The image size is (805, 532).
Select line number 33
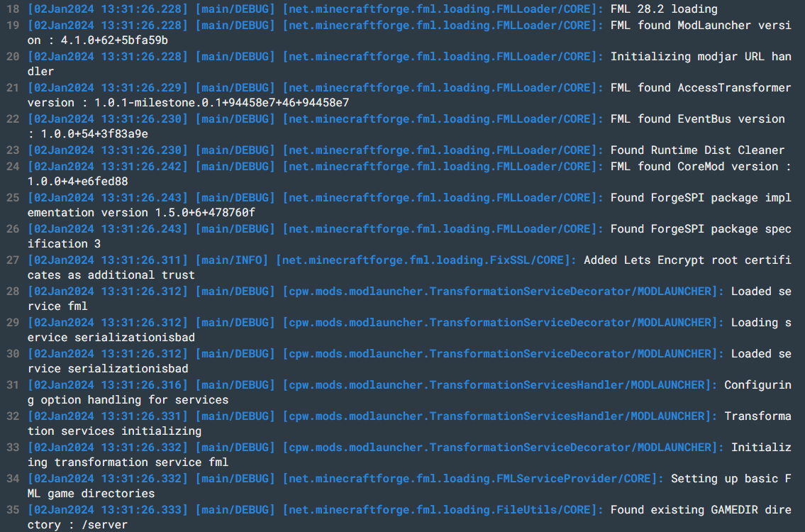pyautogui.click(x=13, y=448)
